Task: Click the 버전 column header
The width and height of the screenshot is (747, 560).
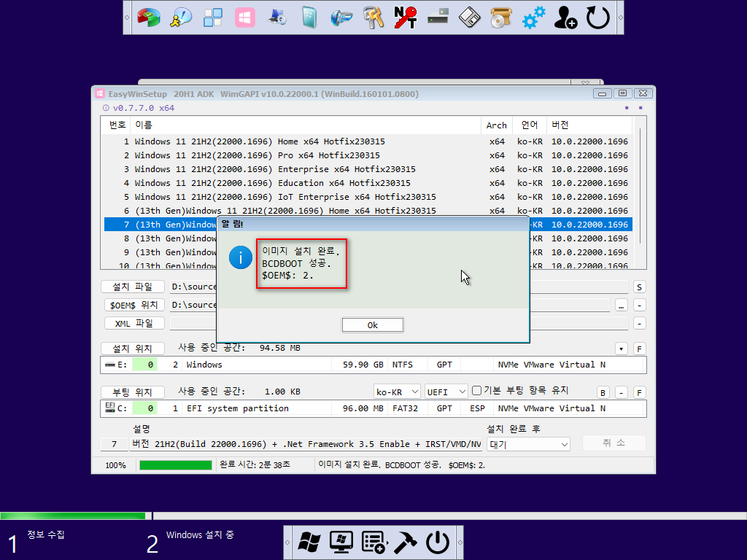Action: (x=589, y=125)
